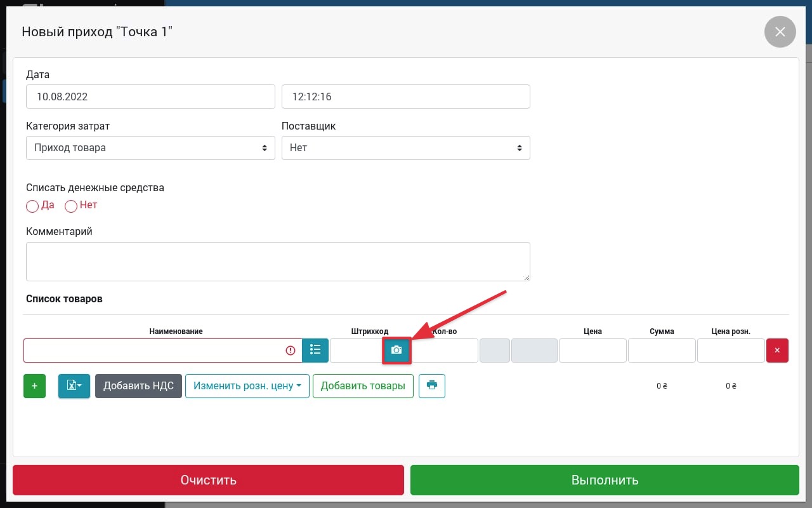
Task: Open the Excel import dropdown button
Action: click(x=74, y=386)
